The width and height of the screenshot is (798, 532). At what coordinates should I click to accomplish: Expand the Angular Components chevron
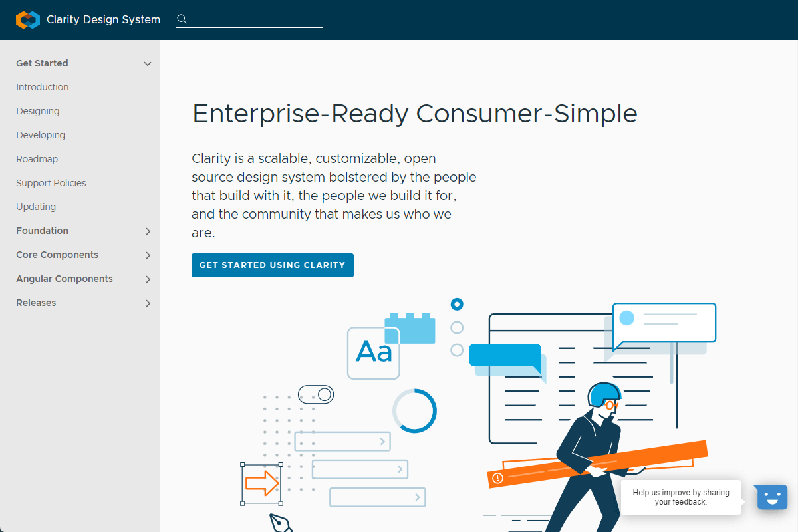(148, 279)
